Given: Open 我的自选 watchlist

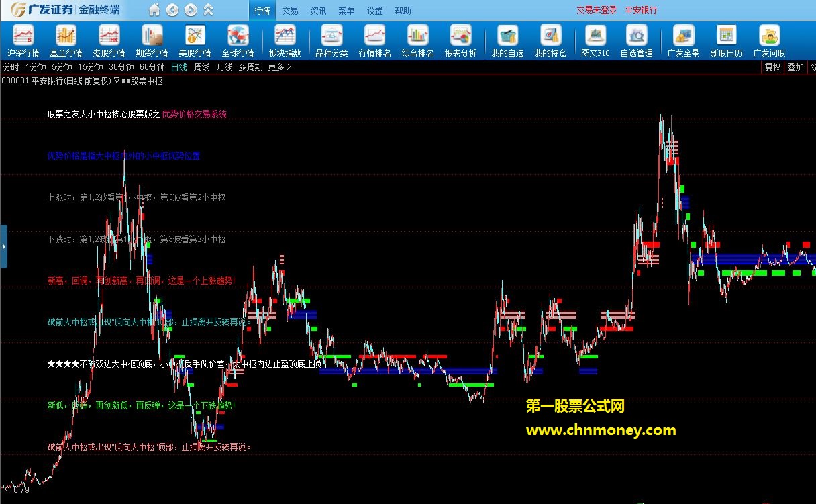Looking at the screenshot, I should click(x=508, y=41).
